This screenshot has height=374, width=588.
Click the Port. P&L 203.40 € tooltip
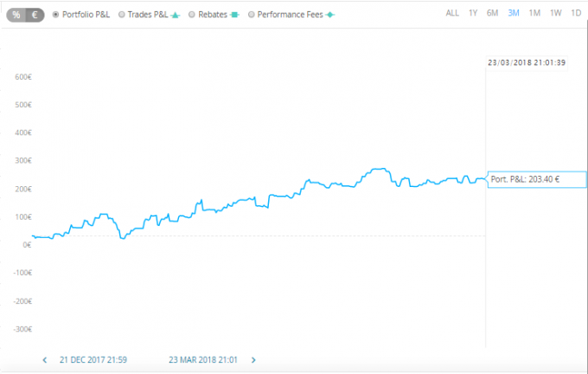[537, 179]
